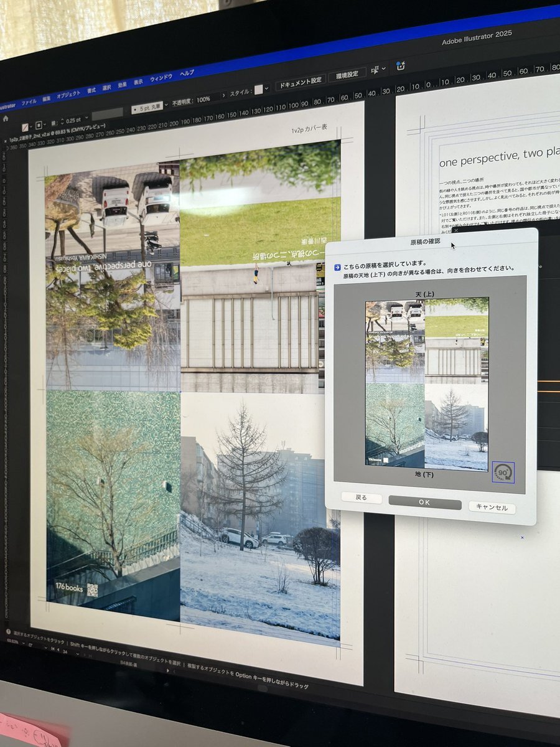Open the ヘルプ menu

pos(187,73)
